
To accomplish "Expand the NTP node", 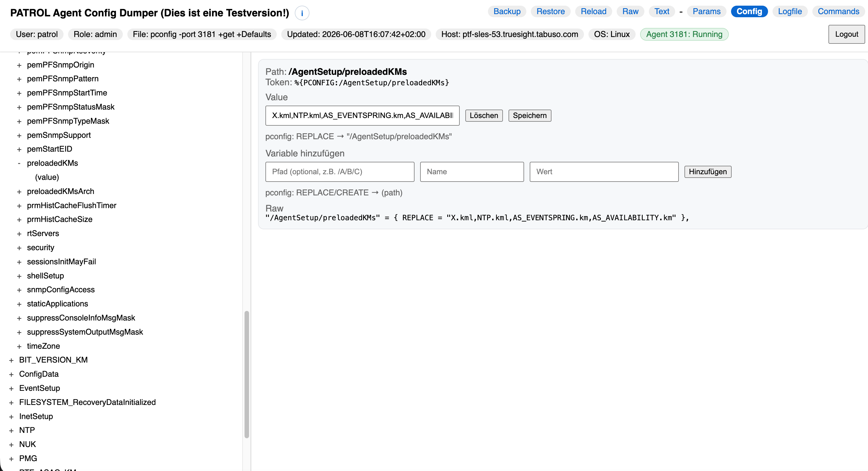I will 12,431.
